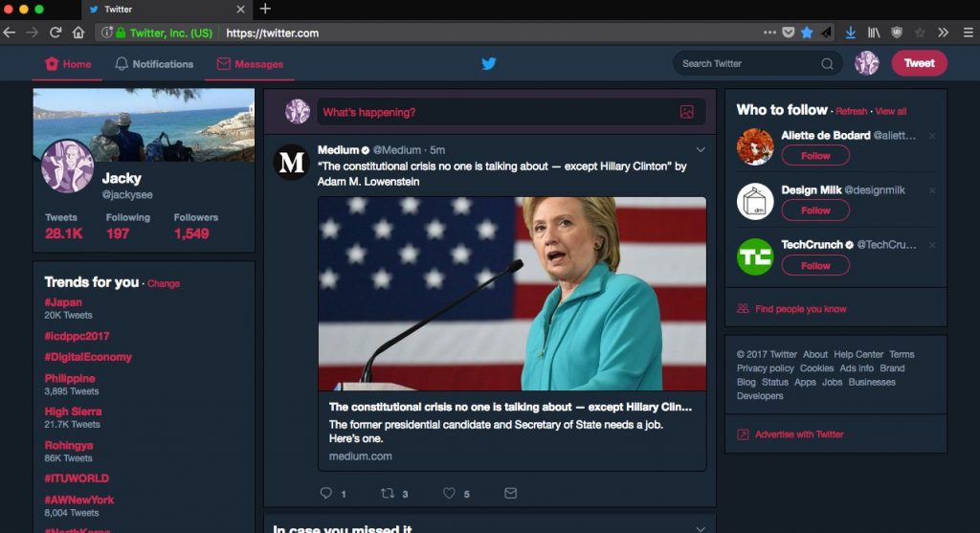Open TechCrunch green logo avatar
Image resolution: width=980 pixels, height=533 pixels.
[x=755, y=256]
